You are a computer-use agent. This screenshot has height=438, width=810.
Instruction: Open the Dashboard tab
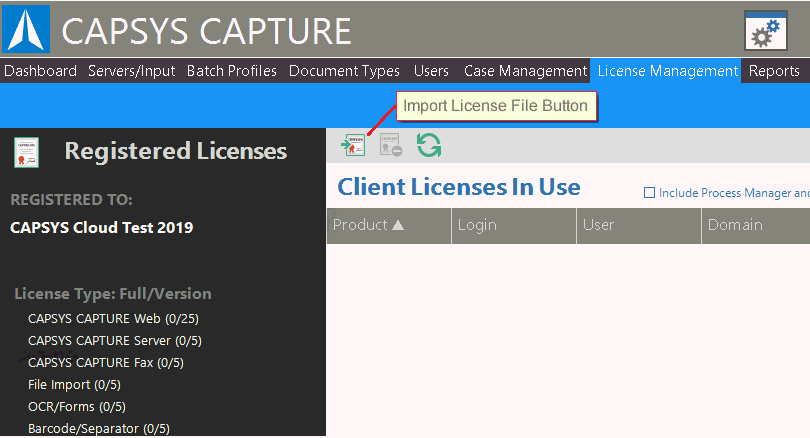(40, 71)
